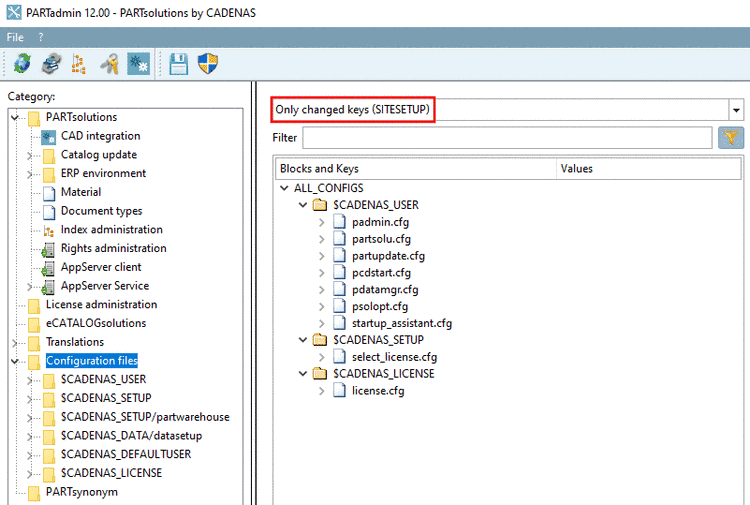Select CAD integration in category tree
Viewport: 750px width, 505px height.
coord(100,136)
